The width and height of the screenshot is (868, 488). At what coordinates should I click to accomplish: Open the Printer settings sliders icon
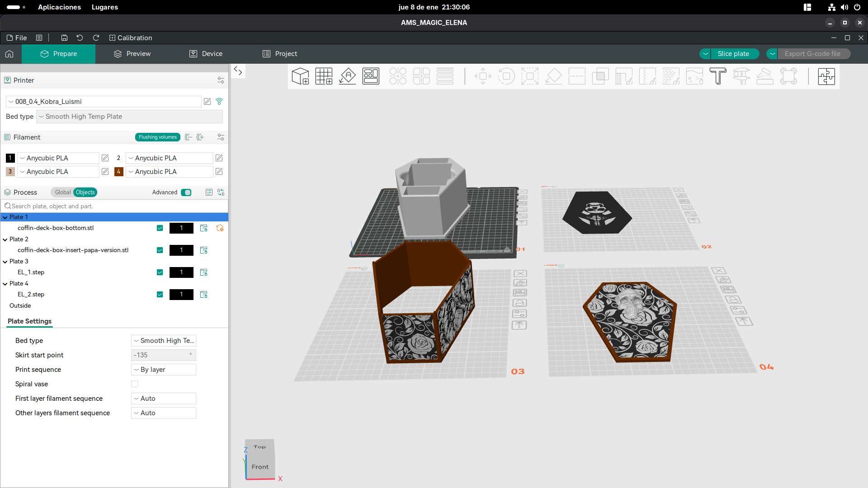(x=221, y=80)
